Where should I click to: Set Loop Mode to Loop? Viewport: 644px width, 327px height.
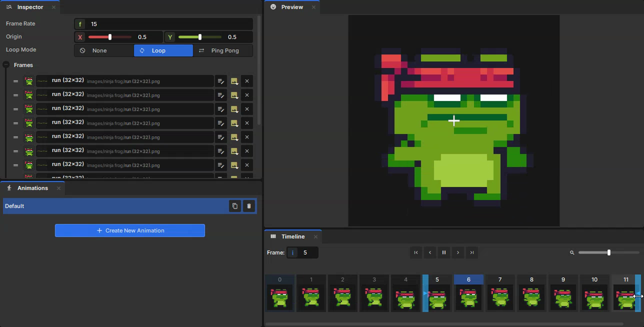[x=164, y=50]
